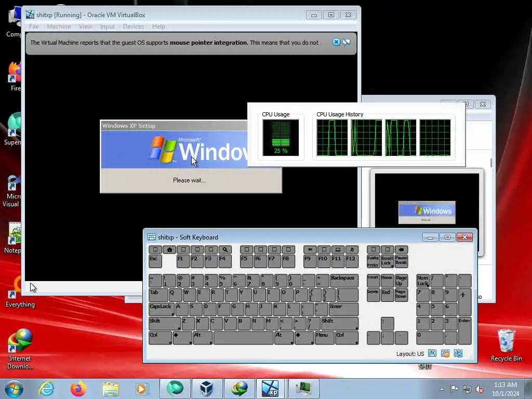Click the spacebar on Soft Keyboard

pos(243,338)
